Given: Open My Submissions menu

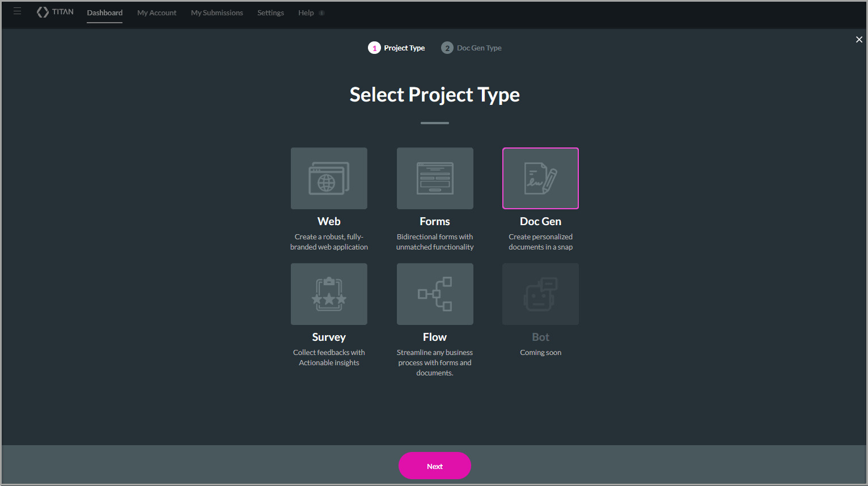Looking at the screenshot, I should pos(217,13).
